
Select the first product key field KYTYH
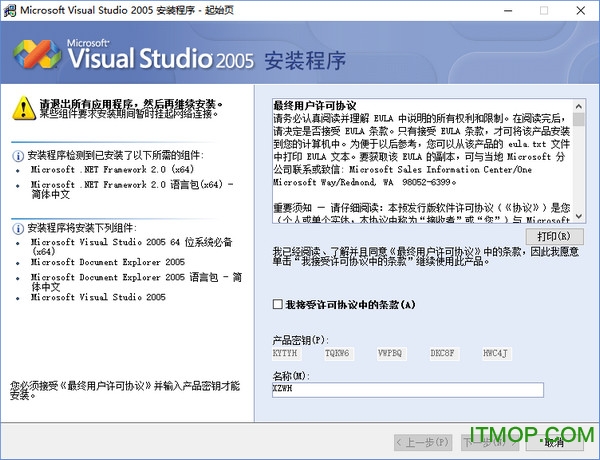tap(286, 353)
